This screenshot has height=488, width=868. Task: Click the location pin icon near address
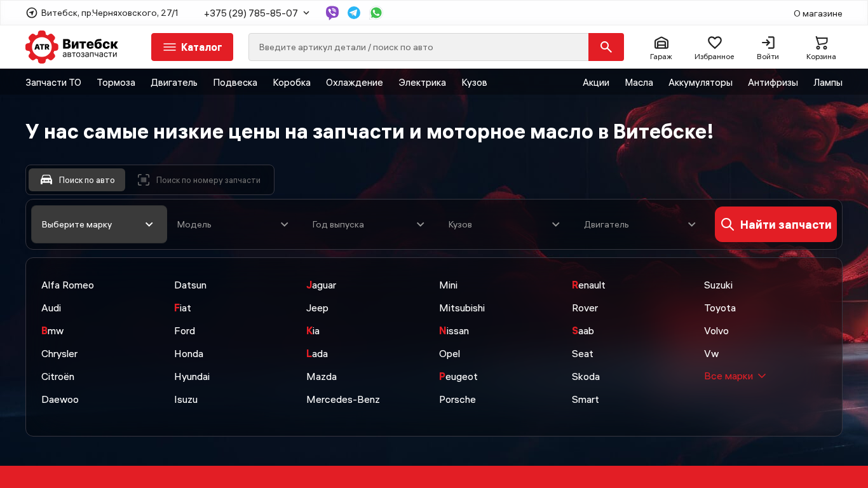point(32,13)
